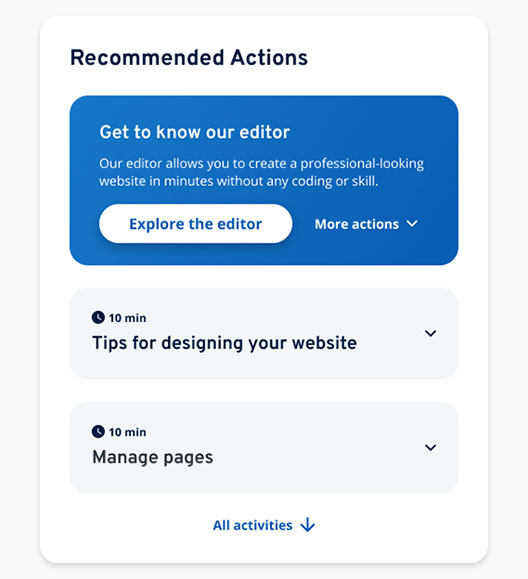This screenshot has width=528, height=579.
Task: Click the Explore the editor button
Action: pos(195,223)
